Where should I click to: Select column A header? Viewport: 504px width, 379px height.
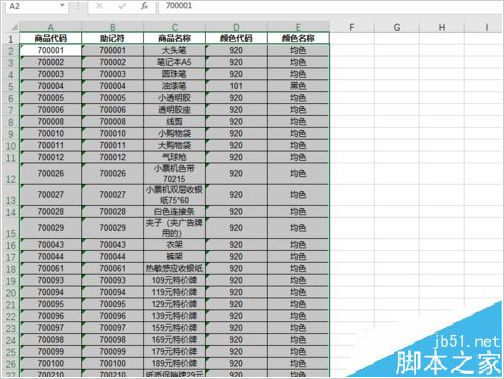pos(50,27)
